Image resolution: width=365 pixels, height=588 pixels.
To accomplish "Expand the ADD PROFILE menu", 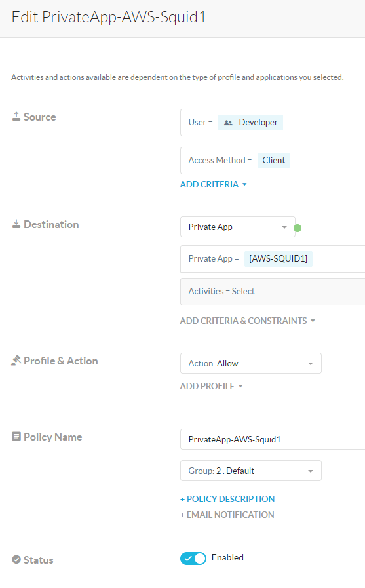I will (x=212, y=386).
